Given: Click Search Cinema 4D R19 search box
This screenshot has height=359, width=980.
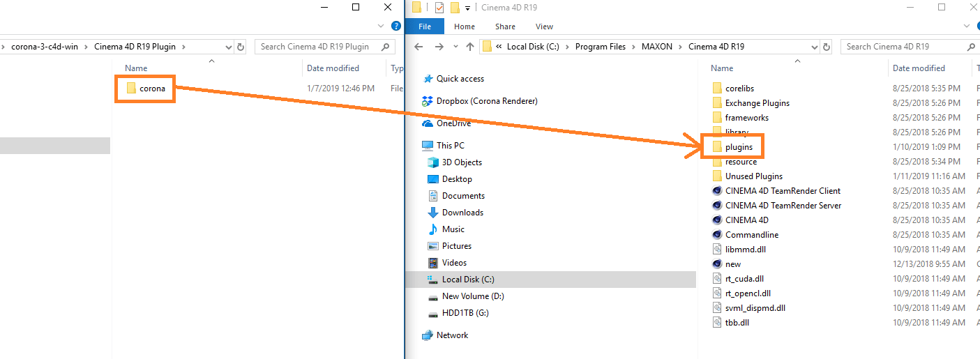Looking at the screenshot, I should [910, 47].
